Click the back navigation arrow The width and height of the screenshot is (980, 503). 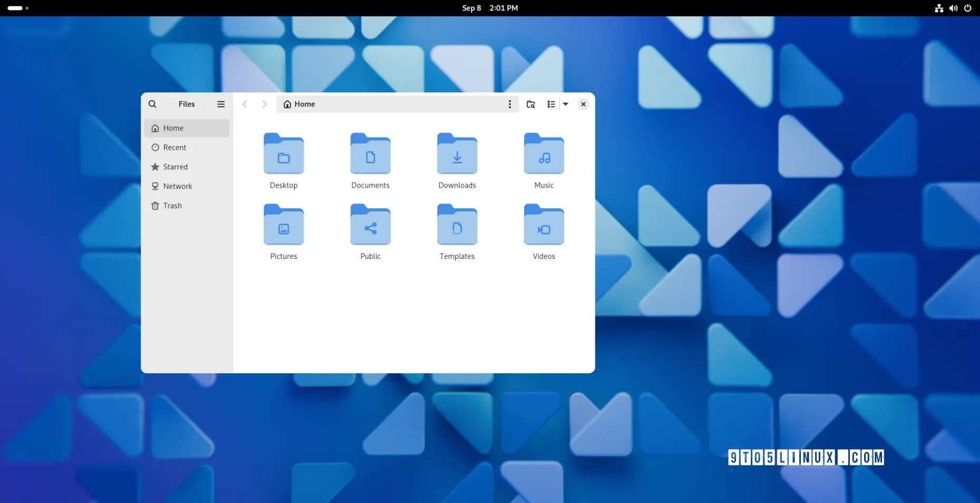(244, 104)
